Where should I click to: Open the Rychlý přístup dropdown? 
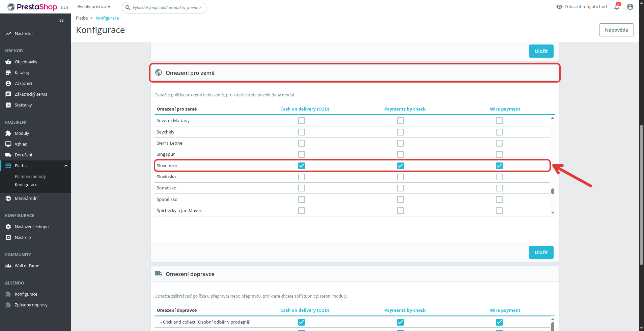pyautogui.click(x=94, y=7)
